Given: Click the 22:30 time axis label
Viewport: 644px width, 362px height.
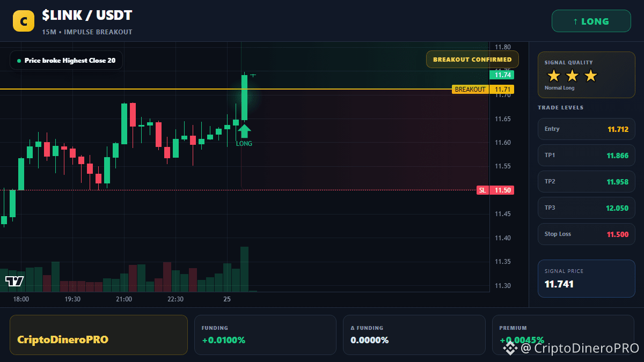Looking at the screenshot, I should point(175,299).
